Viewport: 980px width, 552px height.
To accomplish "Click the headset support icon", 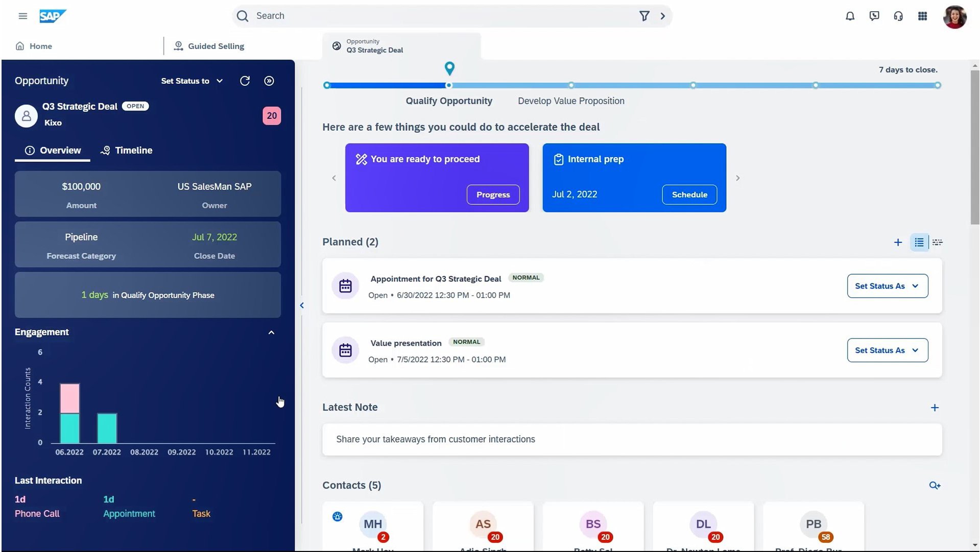I will (x=898, y=16).
